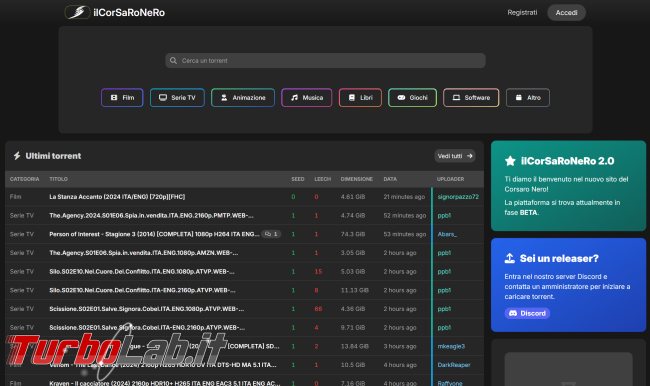
Task: Click the 21 minutes ago date cell
Action: click(404, 197)
